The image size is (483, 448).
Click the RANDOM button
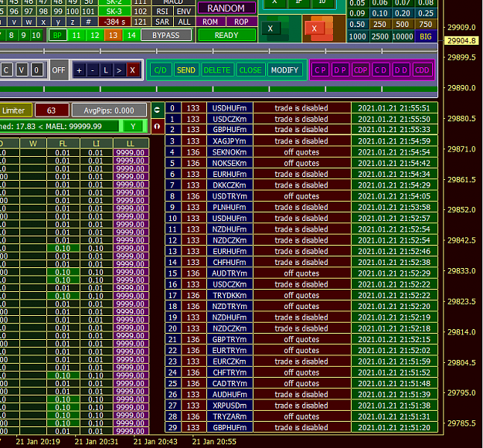[x=226, y=8]
